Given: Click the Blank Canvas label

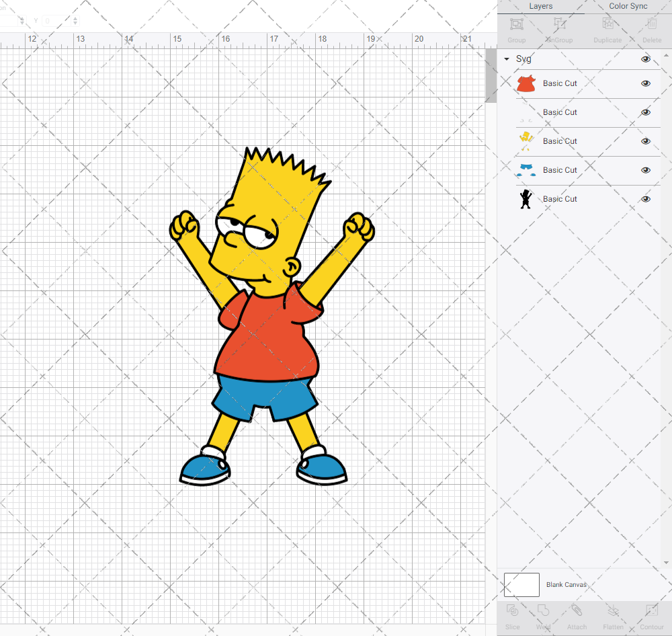Looking at the screenshot, I should coord(566,584).
